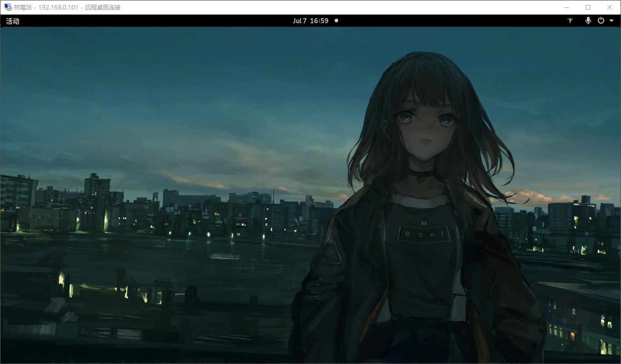The width and height of the screenshot is (621, 364).
Task: Maximize the remote desktop connection window
Action: (x=588, y=7)
